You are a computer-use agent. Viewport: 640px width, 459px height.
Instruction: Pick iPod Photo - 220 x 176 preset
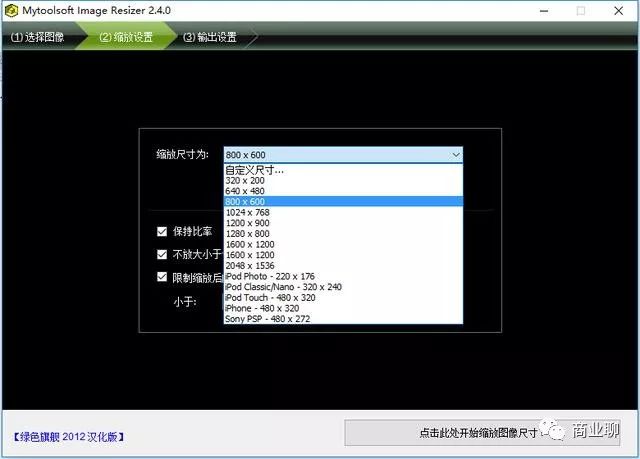pos(343,276)
